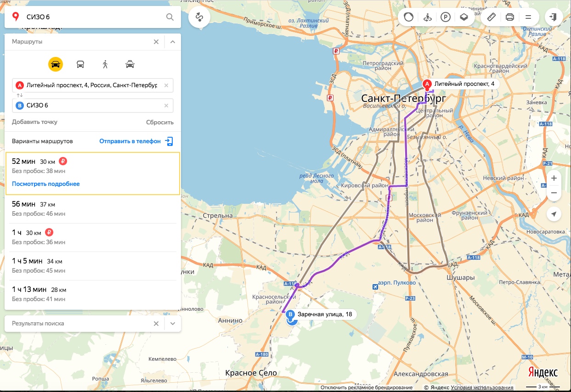This screenshot has height=392, width=571.
Task: Select the ruler measurement tool
Action: coord(491,17)
